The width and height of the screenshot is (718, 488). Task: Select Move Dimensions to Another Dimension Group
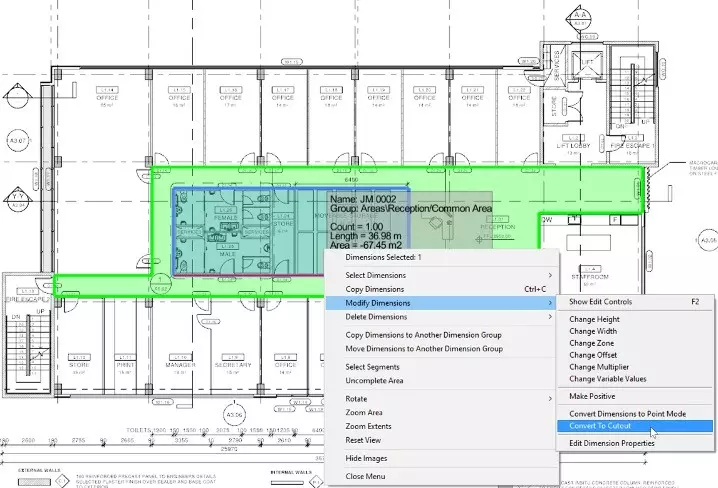click(x=424, y=349)
